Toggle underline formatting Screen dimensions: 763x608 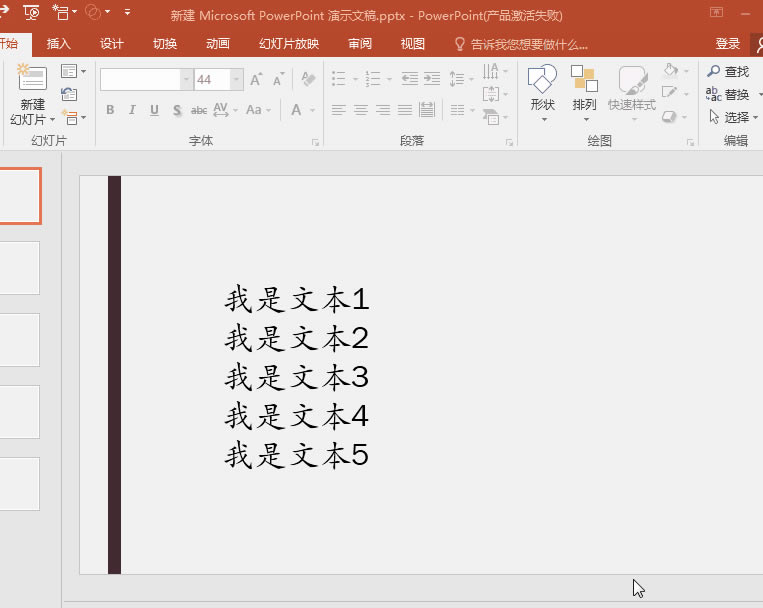point(154,110)
